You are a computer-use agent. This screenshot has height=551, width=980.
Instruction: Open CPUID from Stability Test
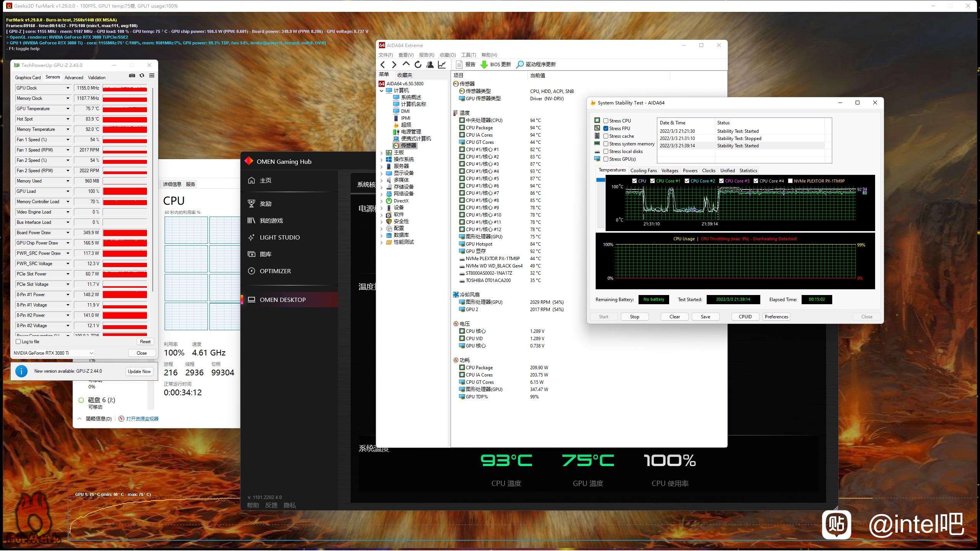pyautogui.click(x=745, y=316)
